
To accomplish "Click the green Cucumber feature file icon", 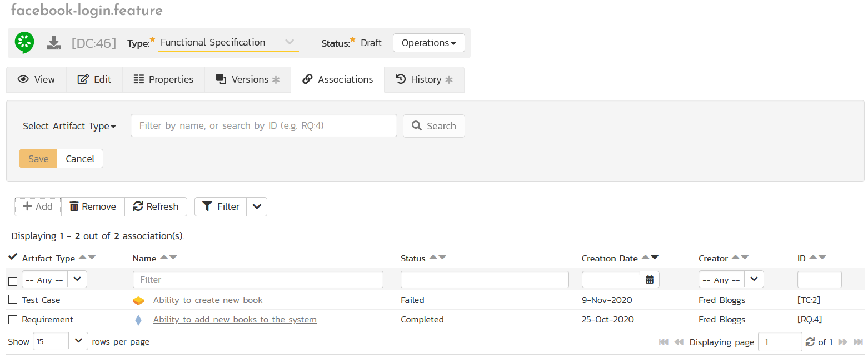I will tap(24, 43).
